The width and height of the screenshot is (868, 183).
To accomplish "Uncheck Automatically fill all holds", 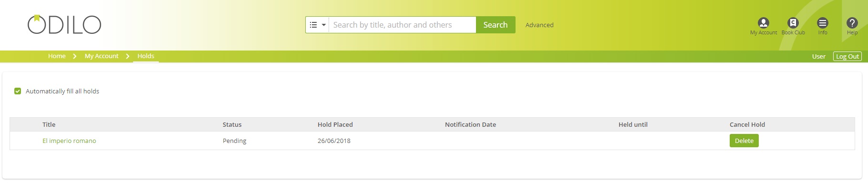I will [x=18, y=91].
